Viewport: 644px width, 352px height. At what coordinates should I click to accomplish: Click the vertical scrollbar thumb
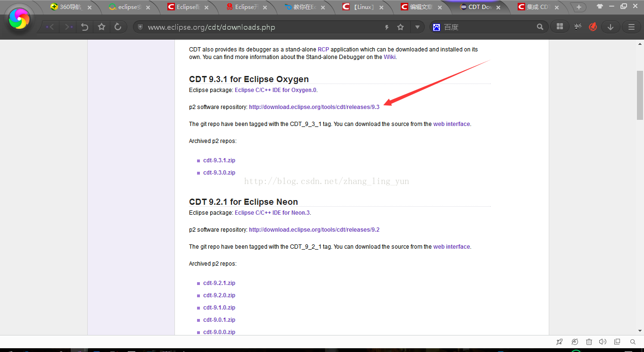click(640, 95)
